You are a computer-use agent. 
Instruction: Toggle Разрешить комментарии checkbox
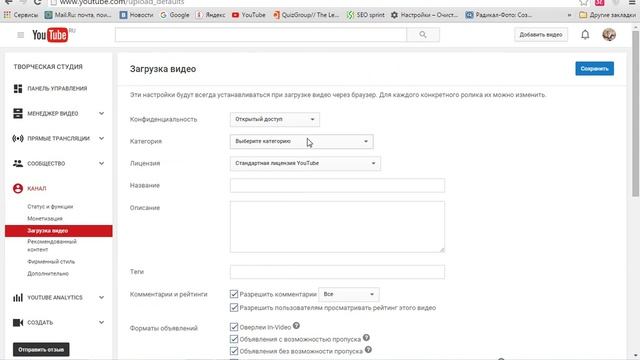(234, 294)
